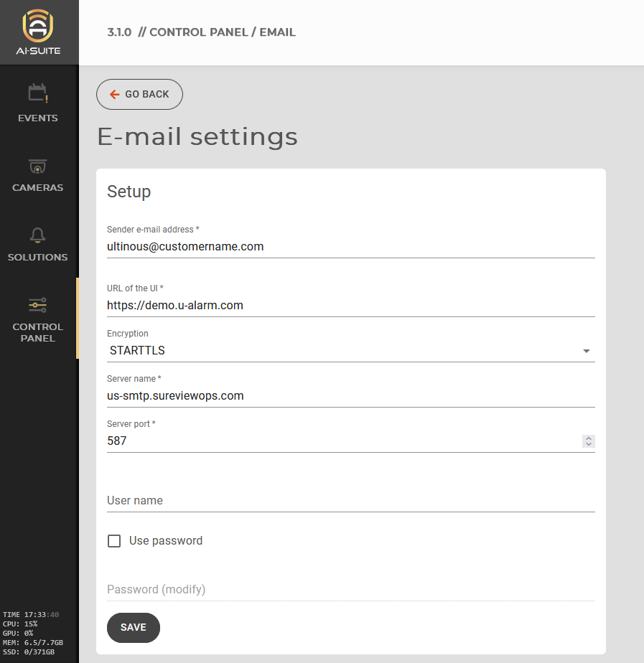Focus the Password (modify) field
Image resolution: width=644 pixels, height=663 pixels.
coord(351,589)
